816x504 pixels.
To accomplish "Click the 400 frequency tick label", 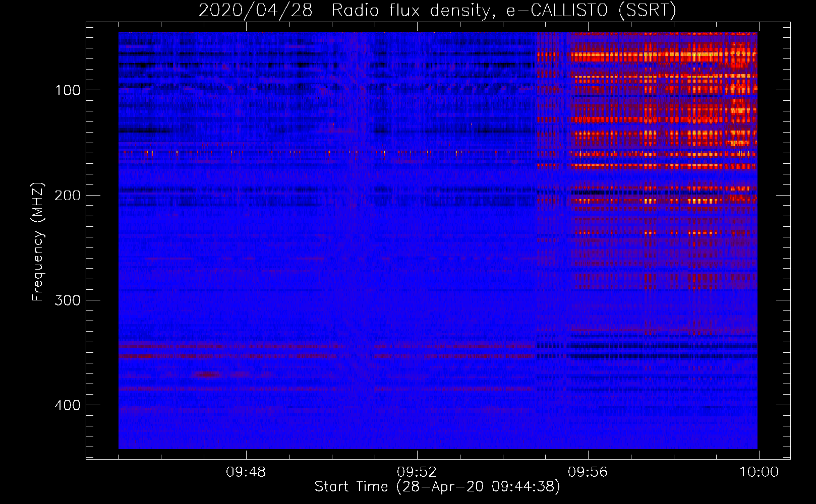I will [x=68, y=405].
